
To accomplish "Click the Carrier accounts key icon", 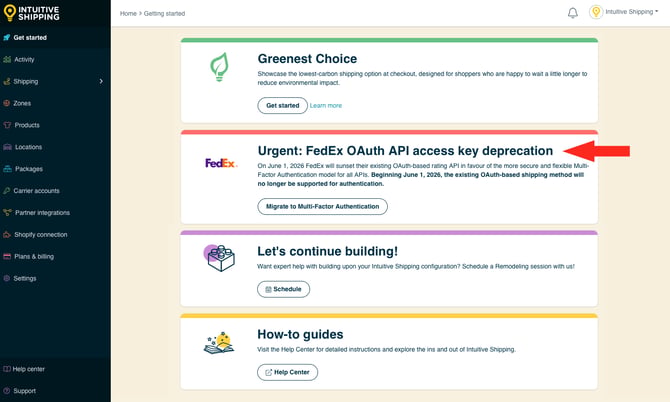I will [6, 191].
